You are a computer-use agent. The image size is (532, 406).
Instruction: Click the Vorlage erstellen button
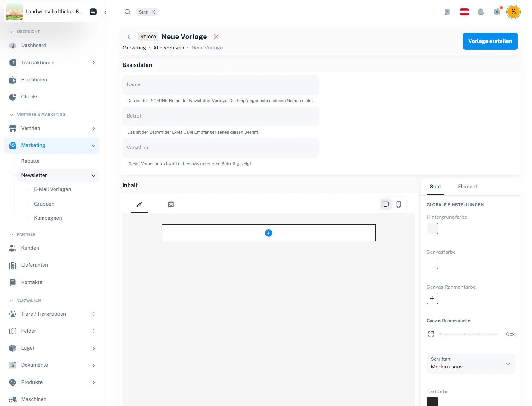pos(490,41)
